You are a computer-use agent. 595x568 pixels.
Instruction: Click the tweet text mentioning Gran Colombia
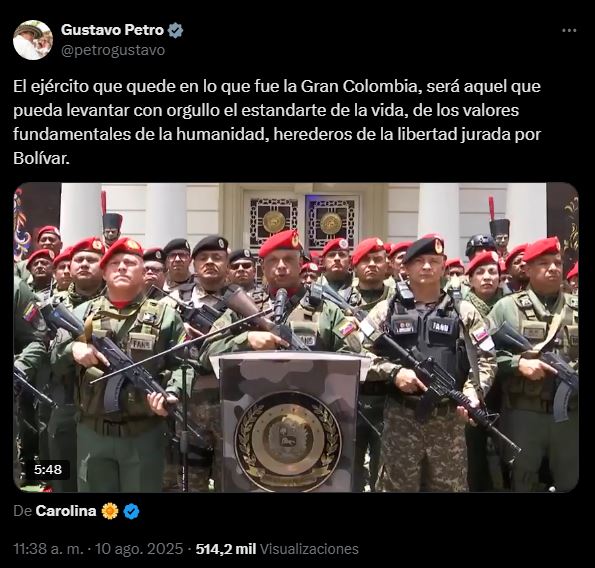[x=277, y=122]
